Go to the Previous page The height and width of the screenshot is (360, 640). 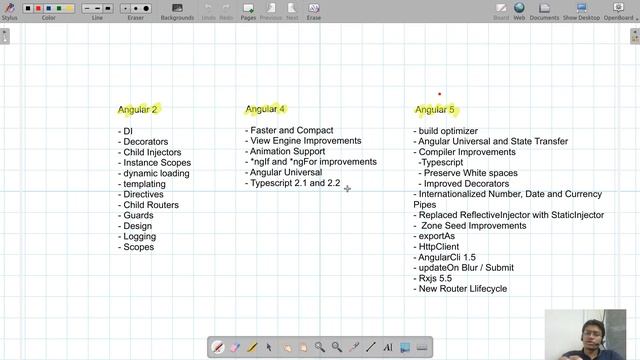pos(271,11)
